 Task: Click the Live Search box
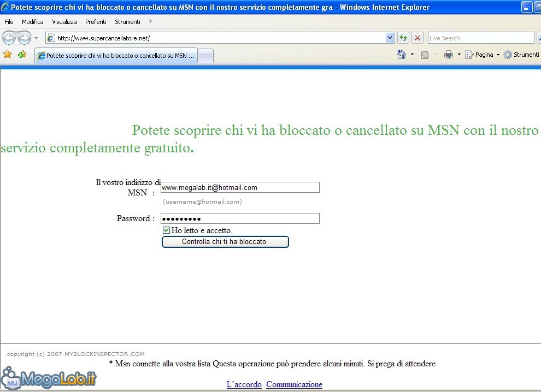(481, 38)
